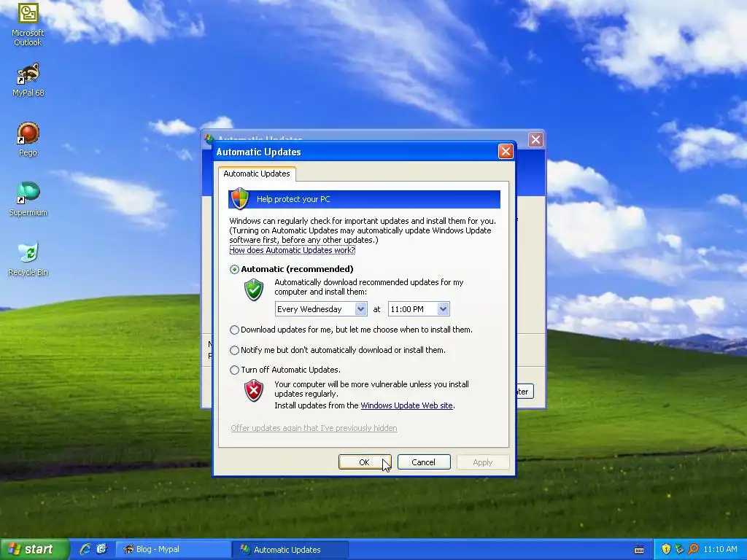Open the Windows Update Web site link
747x560 pixels.
(406, 405)
